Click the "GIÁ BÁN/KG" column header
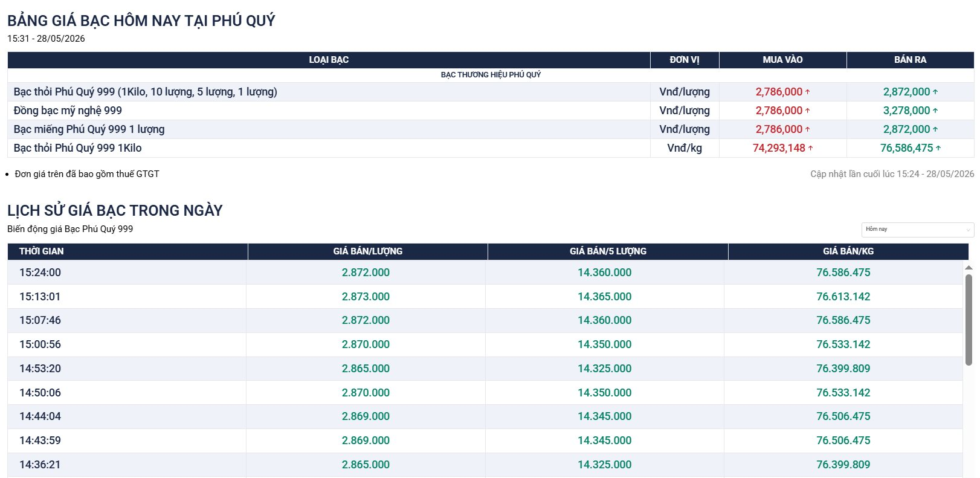980x478 pixels. pyautogui.click(x=848, y=251)
